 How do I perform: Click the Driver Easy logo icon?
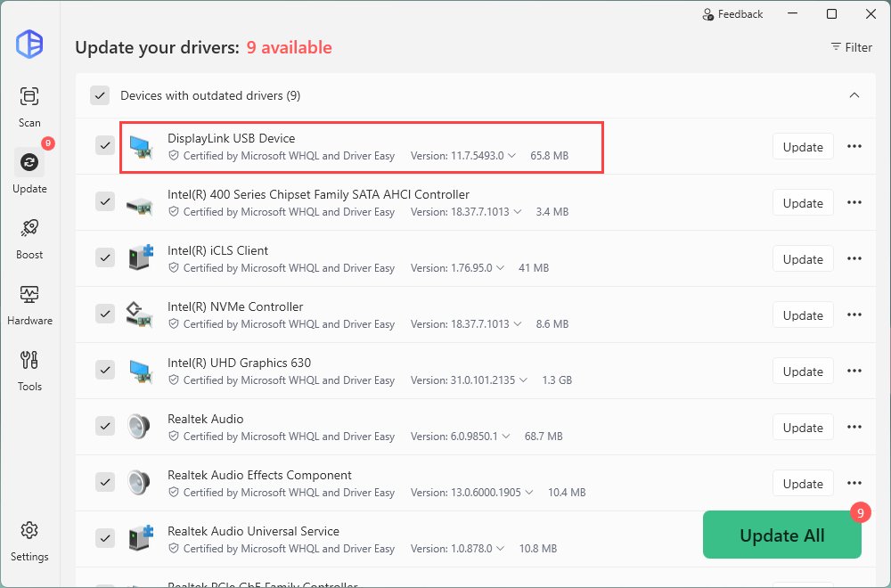tap(29, 44)
